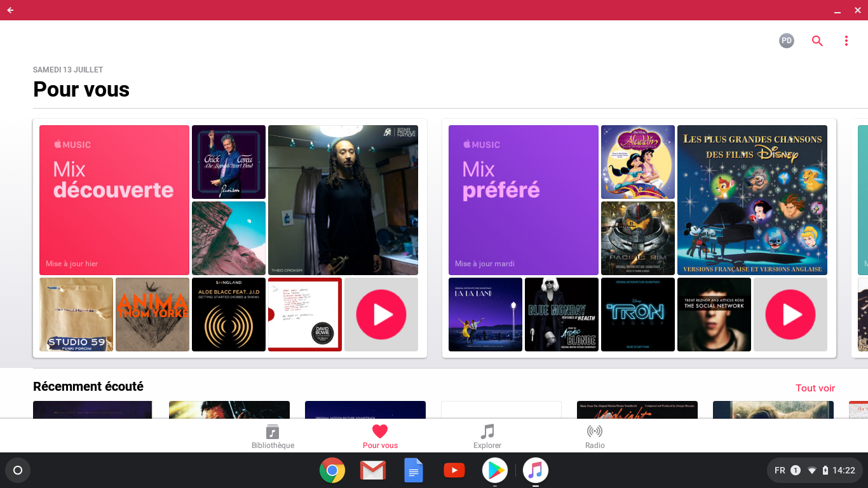Open the pink-and-teal landscape album cover

[x=229, y=238]
